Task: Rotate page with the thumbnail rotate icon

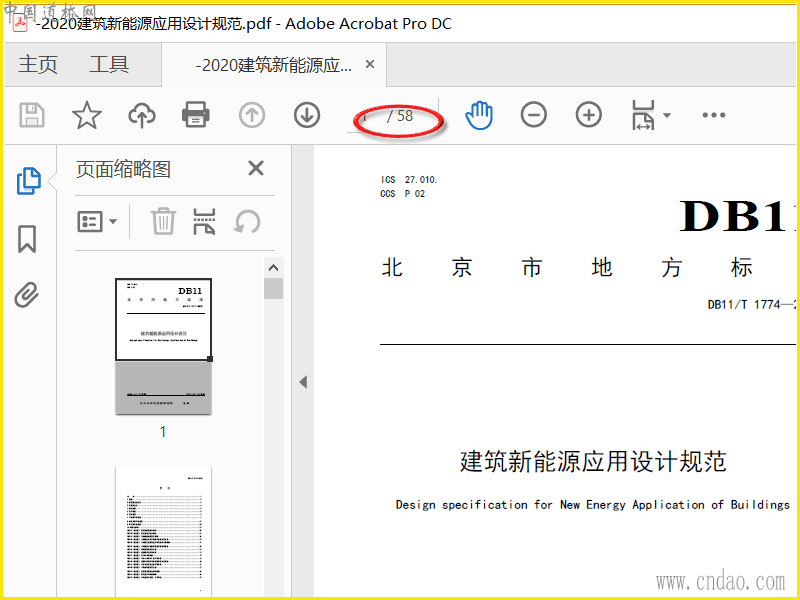Action: point(247,222)
